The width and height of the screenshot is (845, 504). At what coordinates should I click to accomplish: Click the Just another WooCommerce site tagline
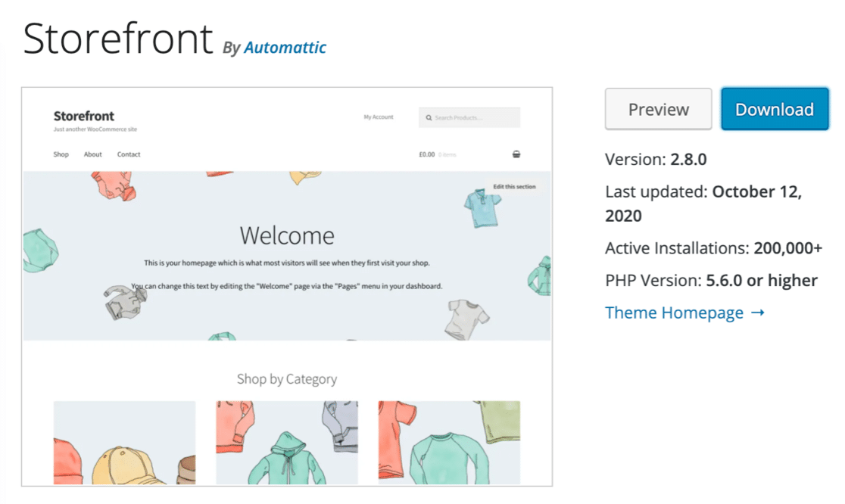click(x=95, y=129)
